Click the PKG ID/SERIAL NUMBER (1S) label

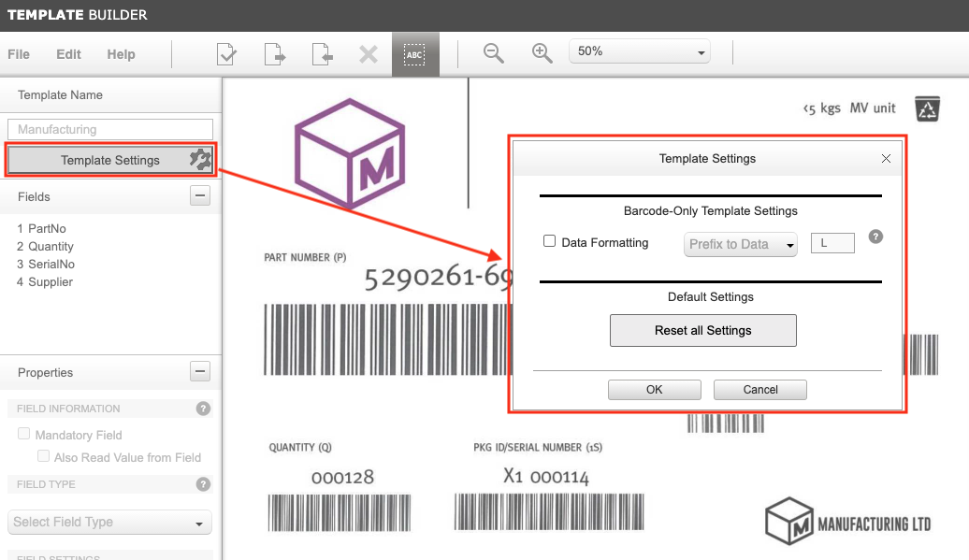point(538,448)
